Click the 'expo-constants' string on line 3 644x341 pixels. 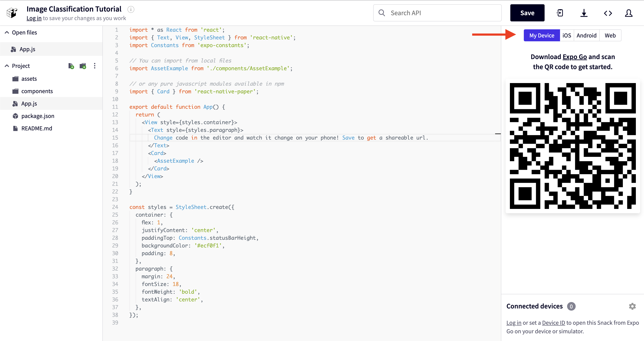[222, 45]
